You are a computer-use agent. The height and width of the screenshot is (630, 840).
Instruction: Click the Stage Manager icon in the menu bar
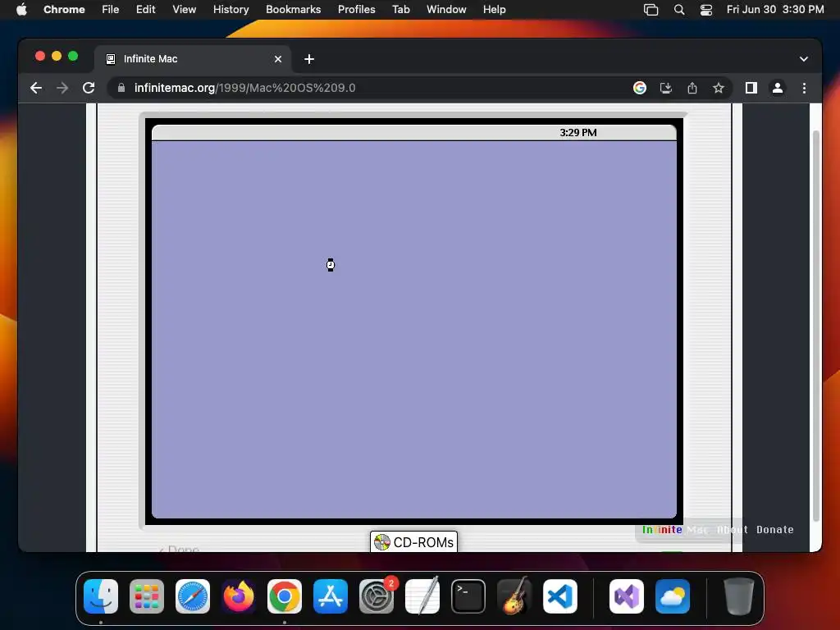651,10
